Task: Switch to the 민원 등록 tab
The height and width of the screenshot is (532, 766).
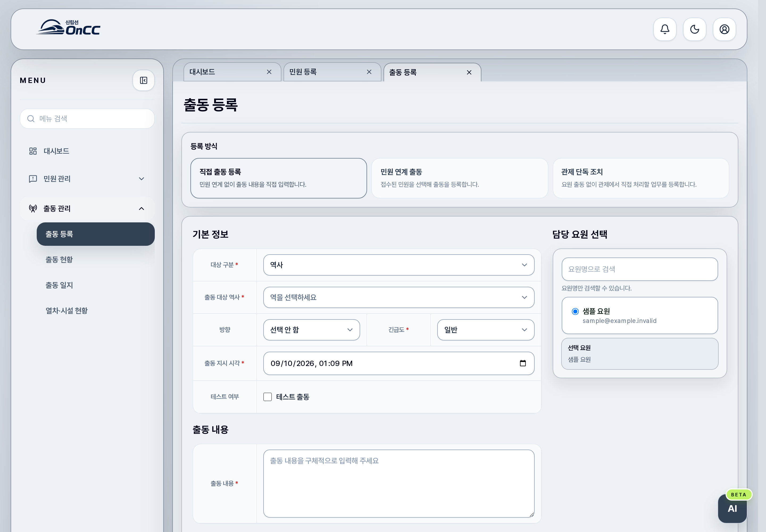Action: point(332,72)
